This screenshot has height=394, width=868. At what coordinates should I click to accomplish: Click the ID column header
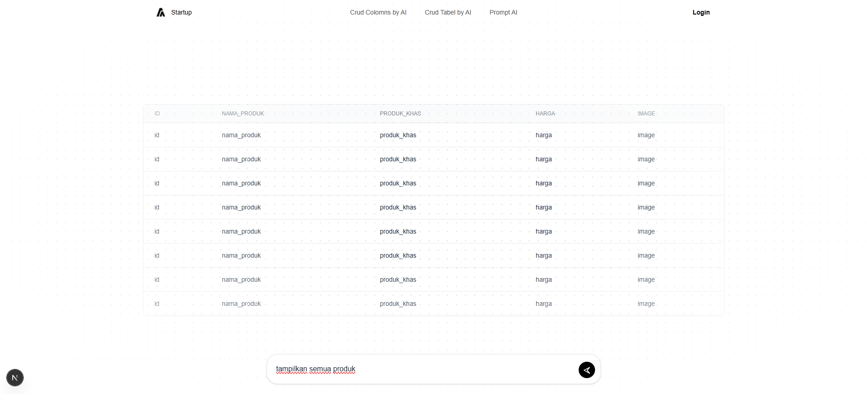pos(157,114)
